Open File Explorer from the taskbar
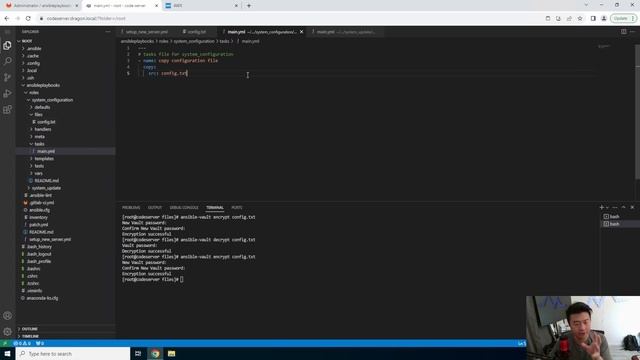This screenshot has height=360, width=640. (171, 353)
